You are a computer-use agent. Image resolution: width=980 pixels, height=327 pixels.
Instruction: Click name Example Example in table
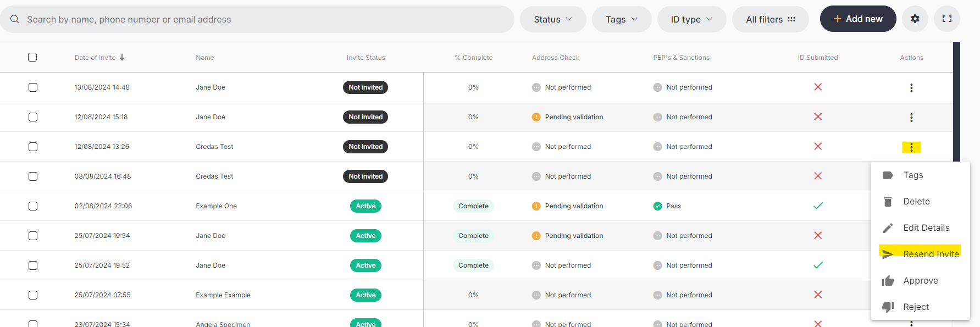pos(223,295)
